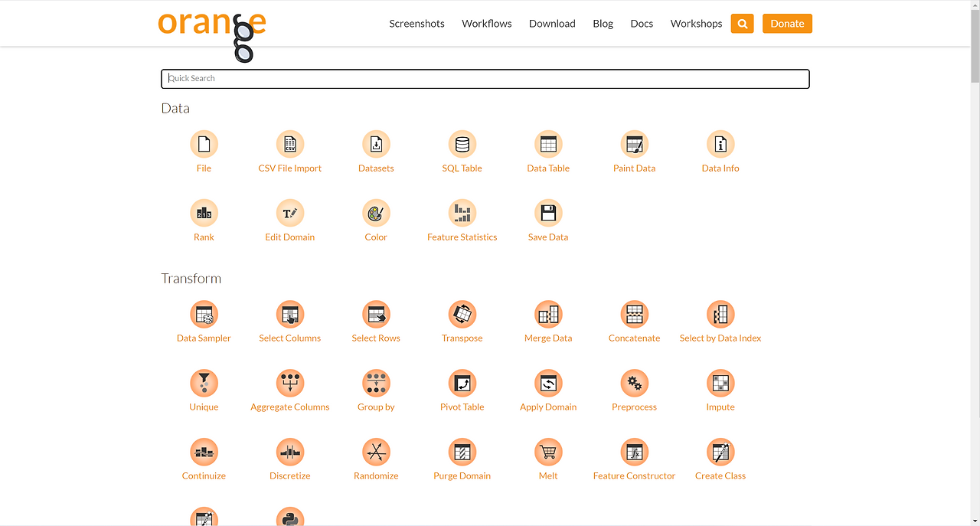
Task: Open the Color widget icon
Action: pyautogui.click(x=376, y=213)
